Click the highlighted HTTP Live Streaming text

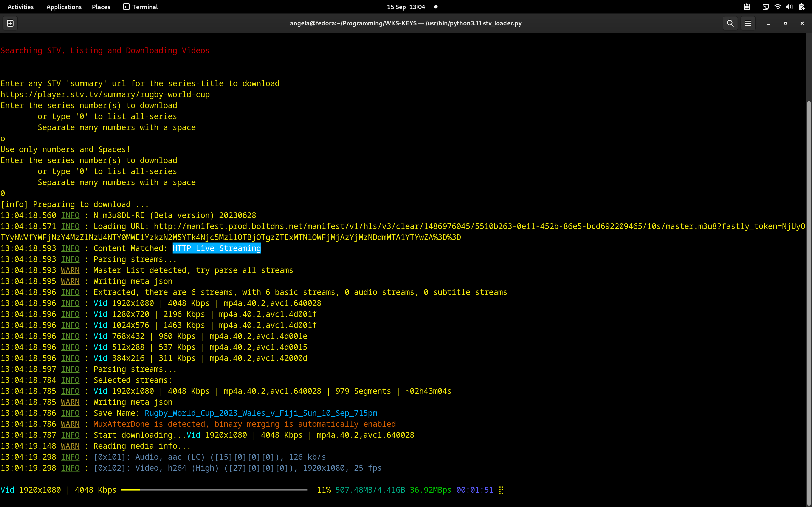coord(216,248)
